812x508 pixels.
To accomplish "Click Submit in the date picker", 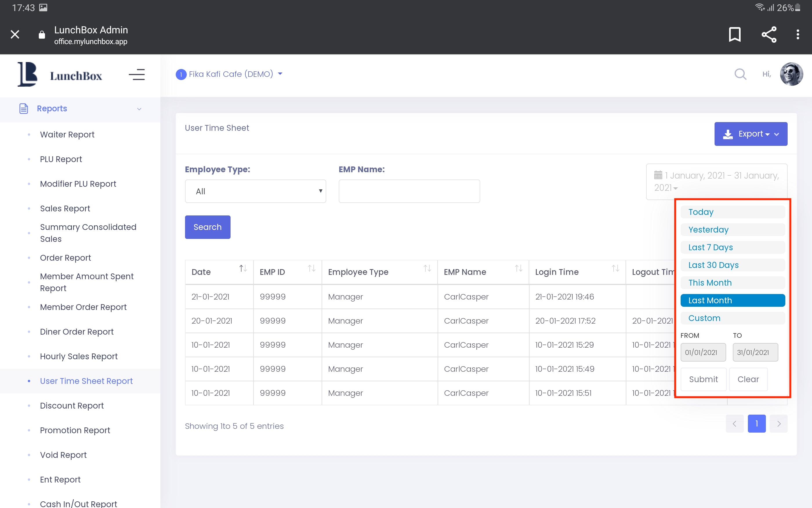I will click(x=703, y=379).
